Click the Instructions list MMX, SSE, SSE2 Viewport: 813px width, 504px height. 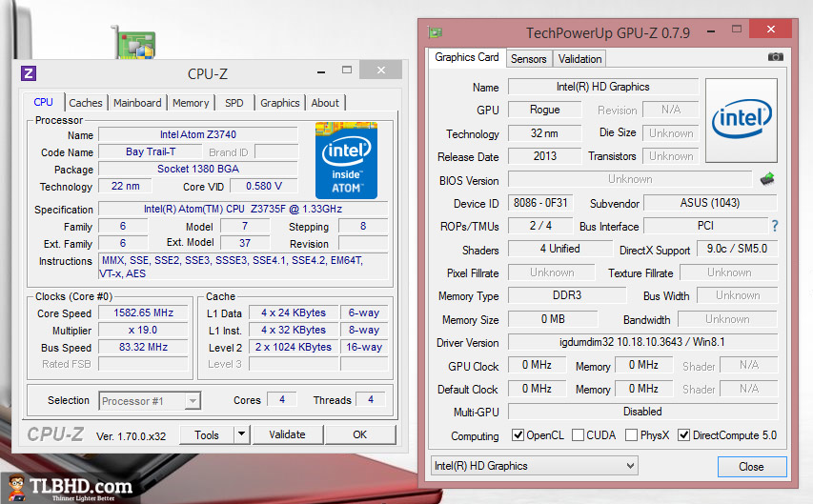pos(243,267)
